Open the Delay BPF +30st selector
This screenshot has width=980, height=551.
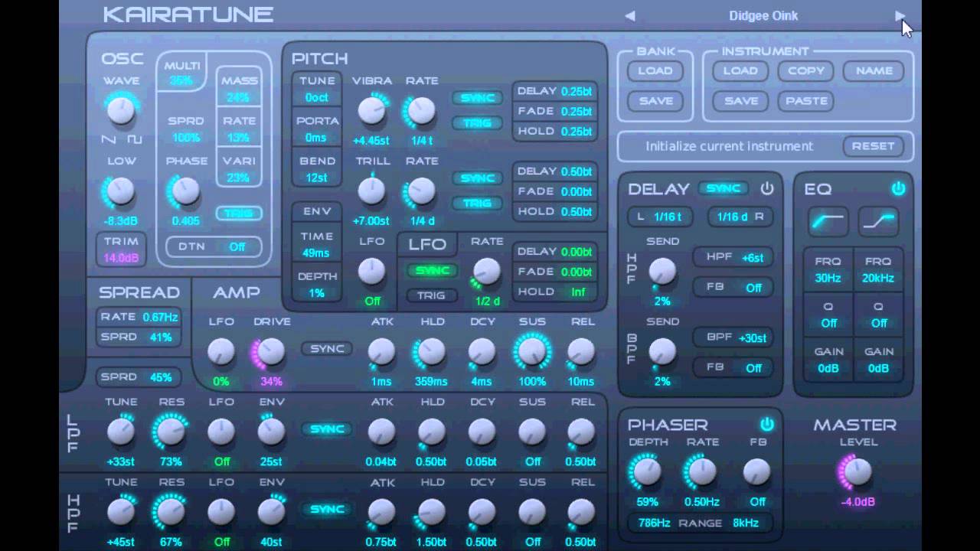[733, 337]
